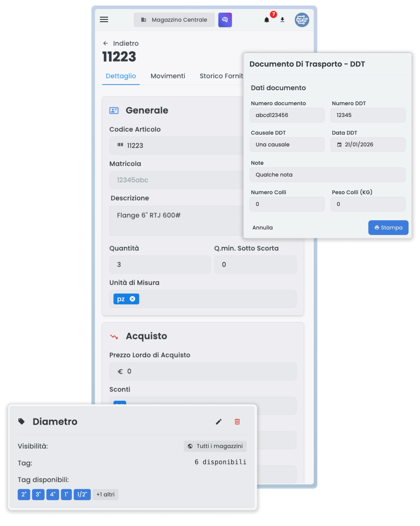The width and height of the screenshot is (420, 526).
Task: Cancel the DDT dialog with Annulla
Action: pyautogui.click(x=262, y=227)
